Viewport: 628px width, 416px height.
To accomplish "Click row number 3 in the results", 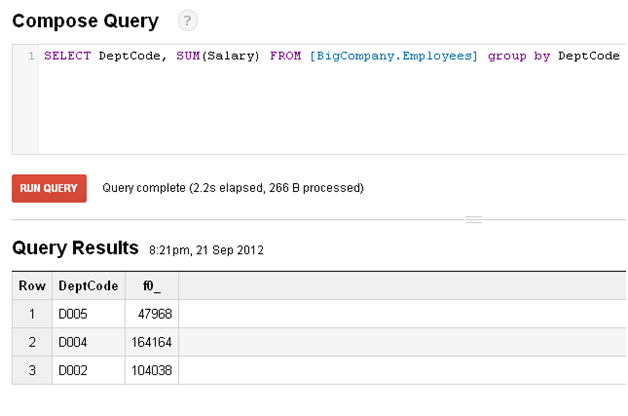I will click(x=32, y=370).
